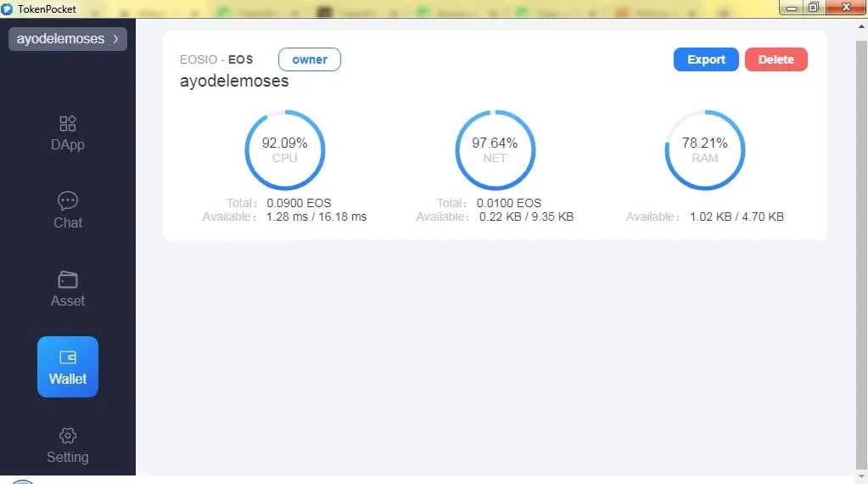Click the CPU total 0.0900 EOS value
The height and width of the screenshot is (484, 868).
click(x=299, y=203)
